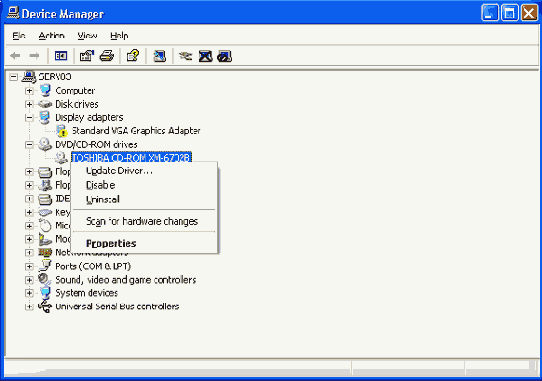Click the SERV00 computer root icon
Screen dimensions: 542x381
[x=29, y=77]
